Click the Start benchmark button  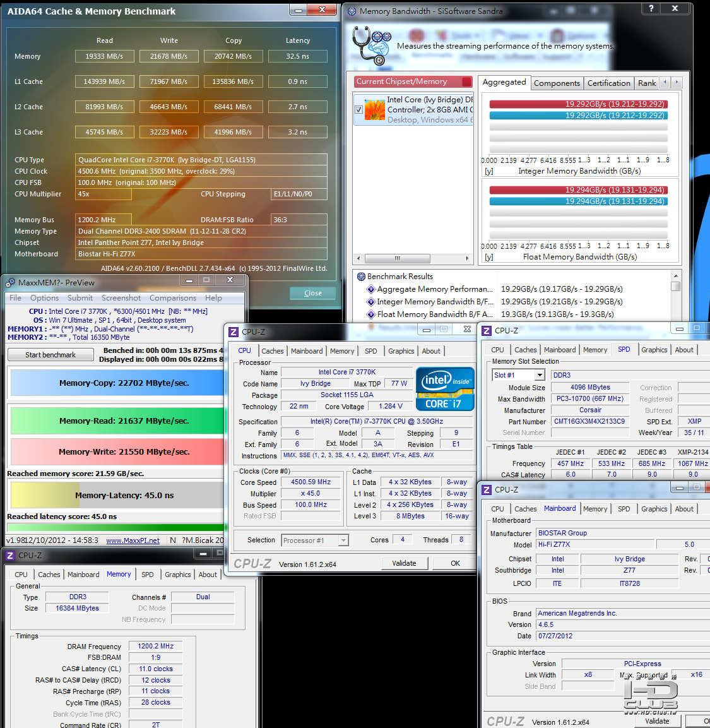click(x=50, y=355)
